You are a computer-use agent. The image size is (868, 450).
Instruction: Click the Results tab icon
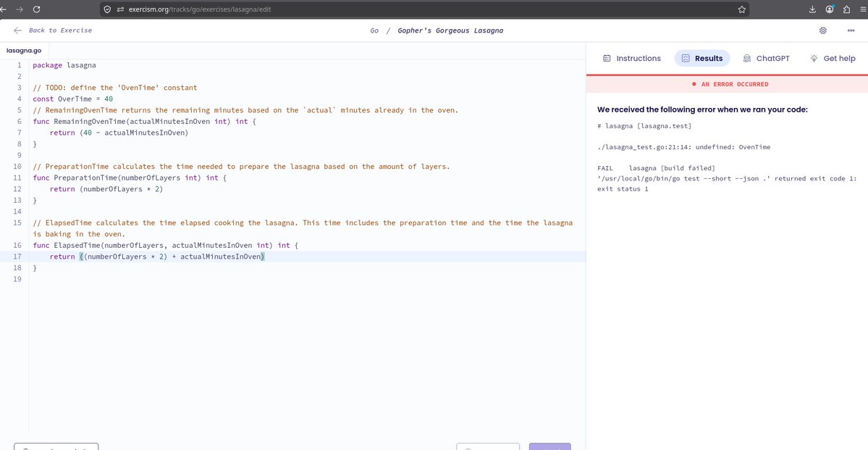pyautogui.click(x=686, y=58)
